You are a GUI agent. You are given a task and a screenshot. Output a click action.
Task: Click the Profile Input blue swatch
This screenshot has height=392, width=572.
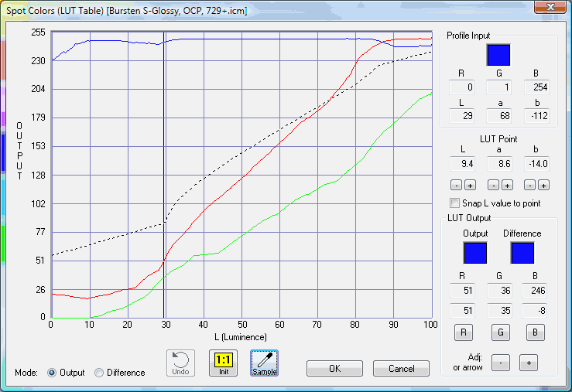498,55
